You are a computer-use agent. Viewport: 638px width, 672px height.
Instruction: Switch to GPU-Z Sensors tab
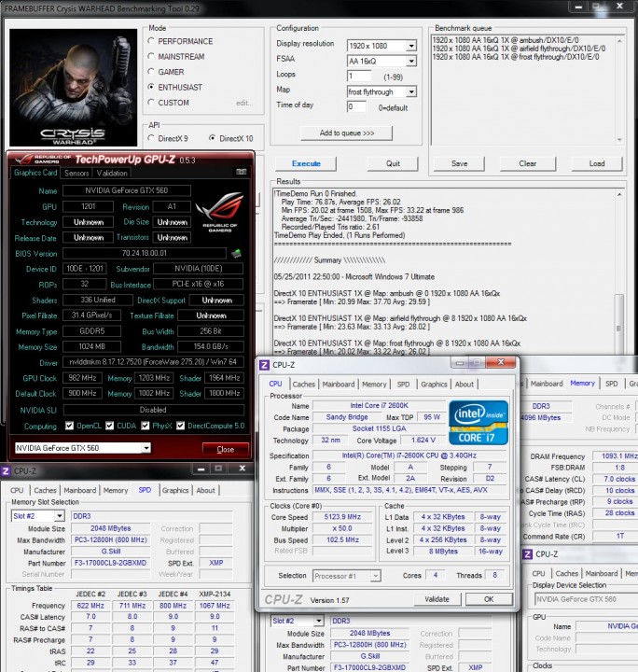76,174
